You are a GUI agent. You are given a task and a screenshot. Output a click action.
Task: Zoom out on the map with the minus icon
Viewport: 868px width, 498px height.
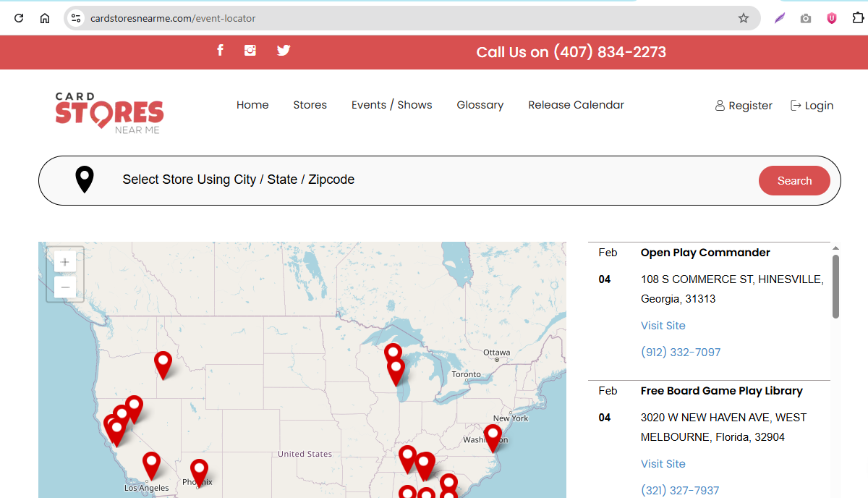[64, 287]
